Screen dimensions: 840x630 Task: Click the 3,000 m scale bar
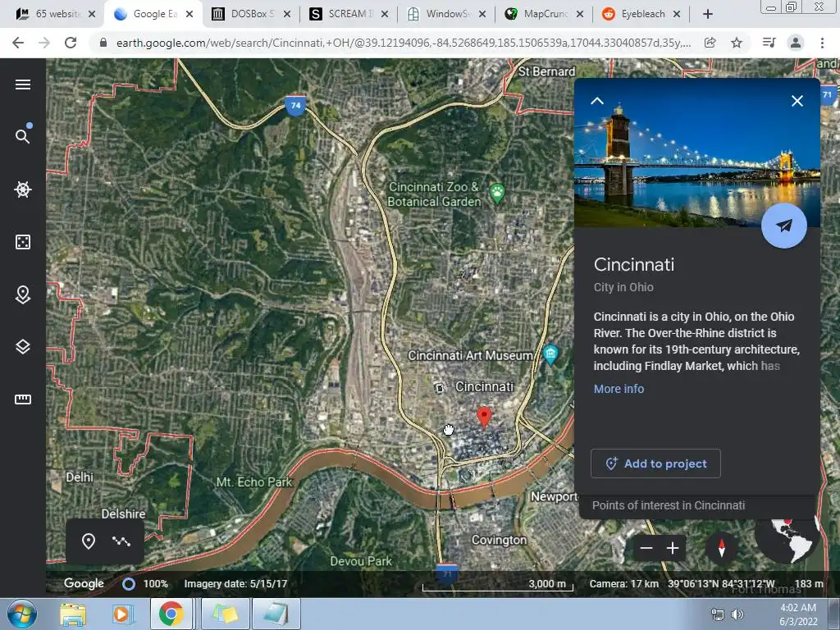pos(498,585)
